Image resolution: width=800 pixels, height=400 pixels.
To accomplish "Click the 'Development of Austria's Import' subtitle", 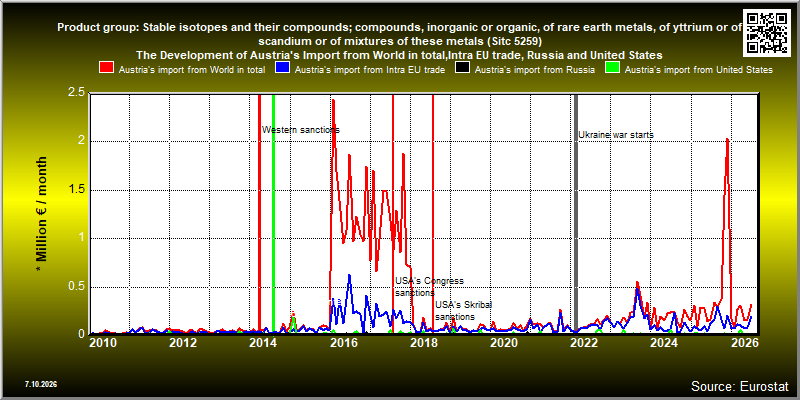I will (x=399, y=55).
